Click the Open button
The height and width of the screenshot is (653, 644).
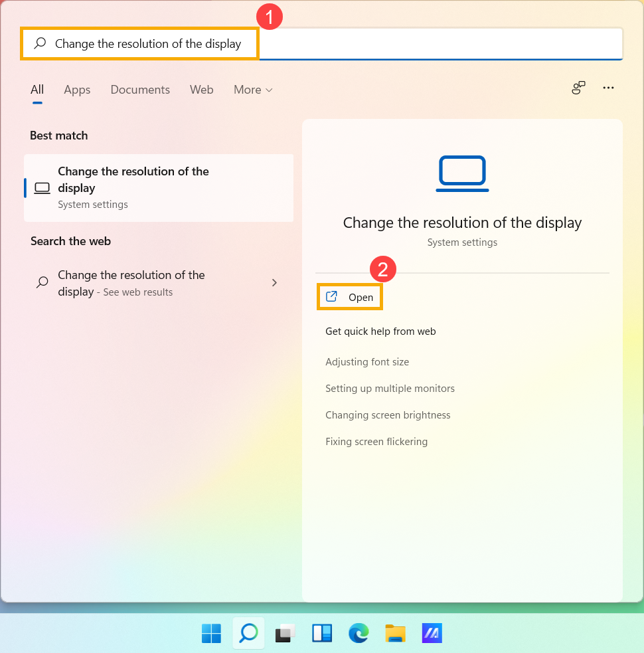tap(350, 296)
